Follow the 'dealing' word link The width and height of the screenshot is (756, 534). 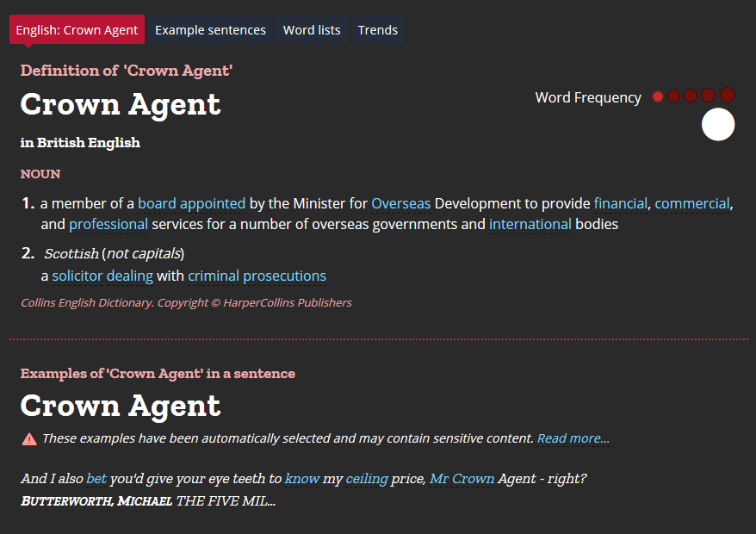tap(130, 276)
